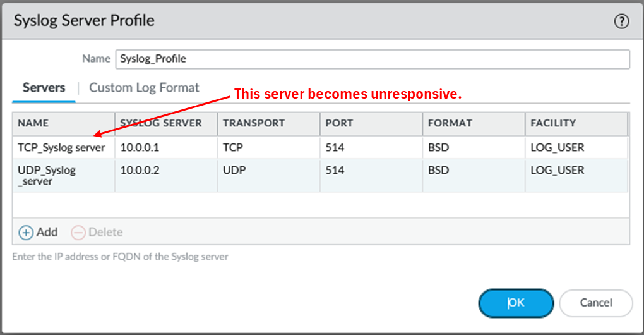This screenshot has height=335, width=644.
Task: Open the TCP transport cell dropdown
Action: [x=267, y=147]
